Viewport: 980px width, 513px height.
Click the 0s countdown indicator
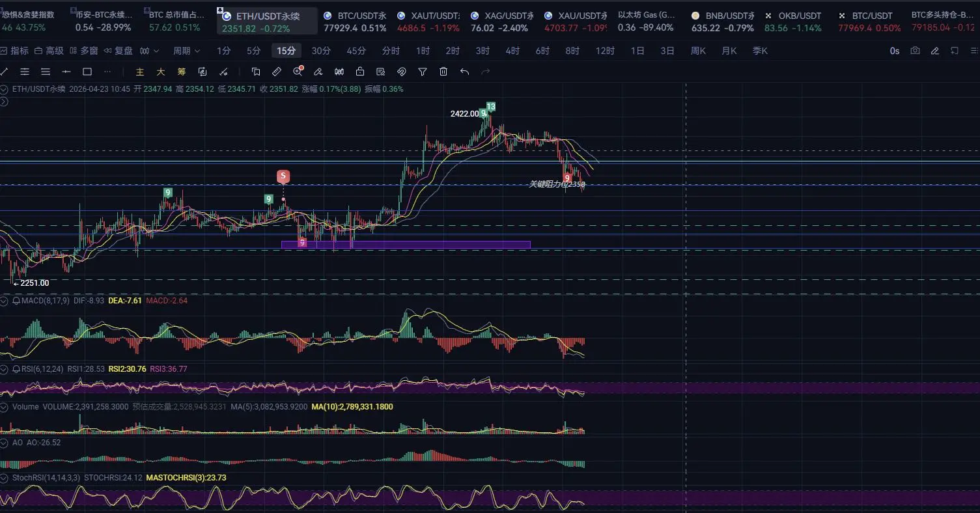tap(895, 51)
